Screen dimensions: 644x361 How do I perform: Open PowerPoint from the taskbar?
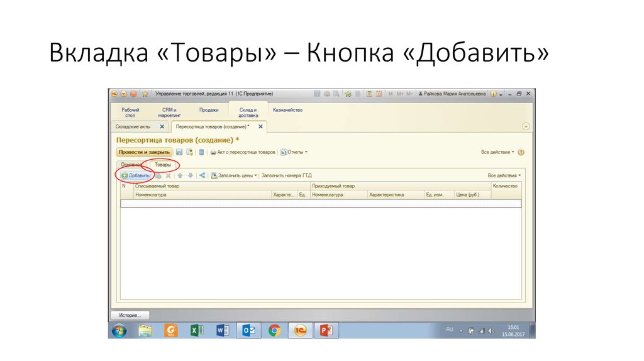326,331
